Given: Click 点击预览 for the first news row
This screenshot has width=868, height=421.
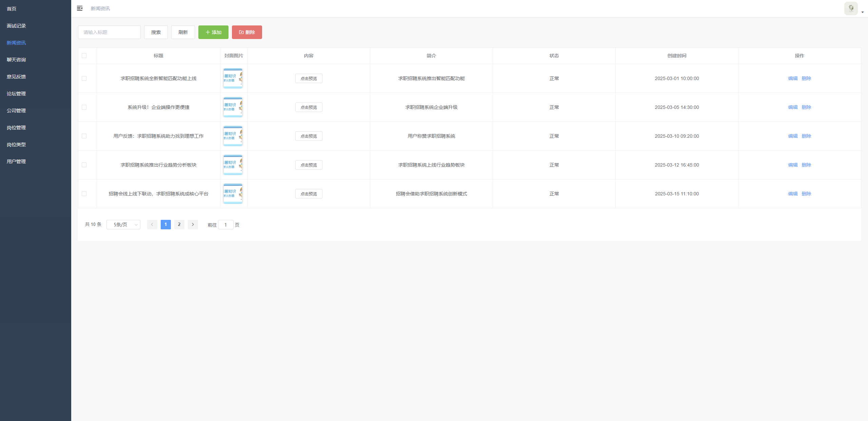Looking at the screenshot, I should click(309, 78).
